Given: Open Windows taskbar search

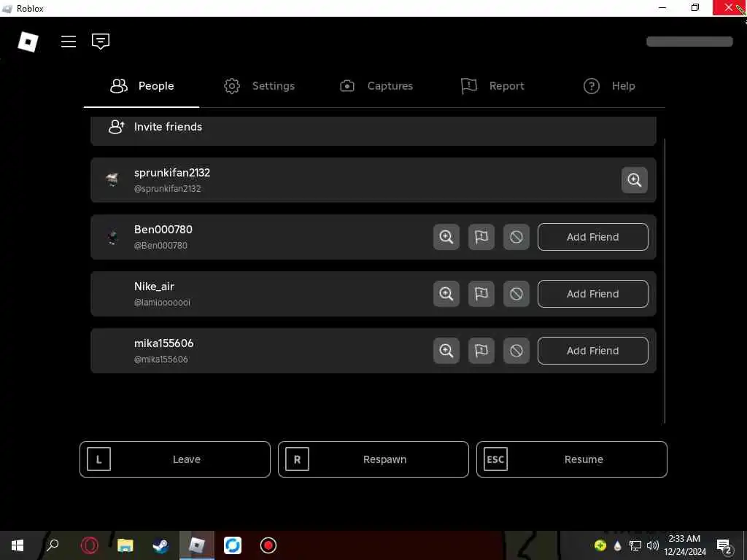Looking at the screenshot, I should pyautogui.click(x=53, y=545).
